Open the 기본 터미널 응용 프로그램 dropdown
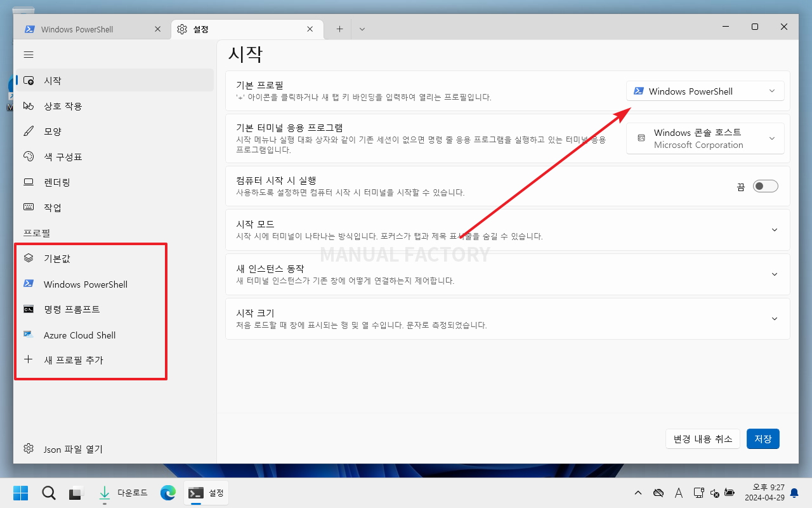Image resolution: width=812 pixels, height=508 pixels. pos(705,138)
